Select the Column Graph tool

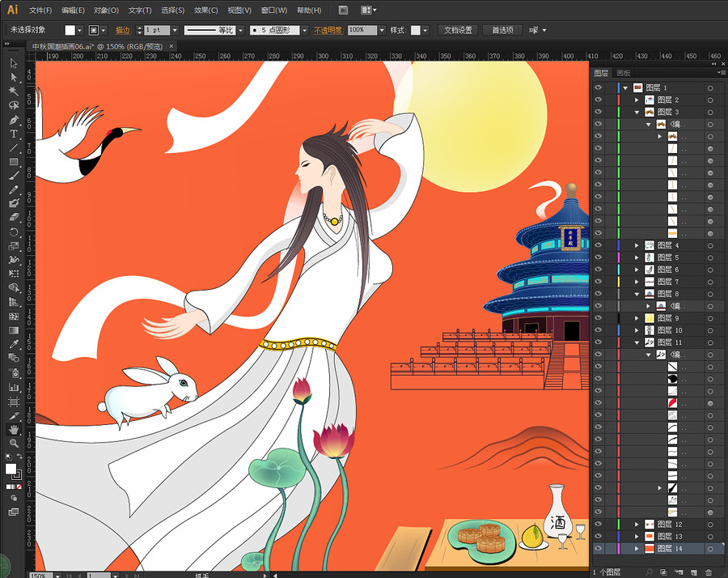click(x=14, y=387)
